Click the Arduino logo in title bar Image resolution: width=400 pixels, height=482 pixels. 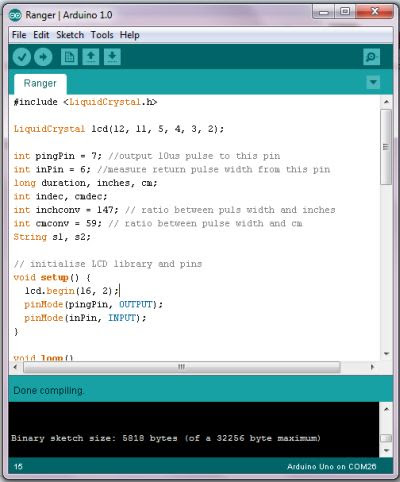coord(15,15)
